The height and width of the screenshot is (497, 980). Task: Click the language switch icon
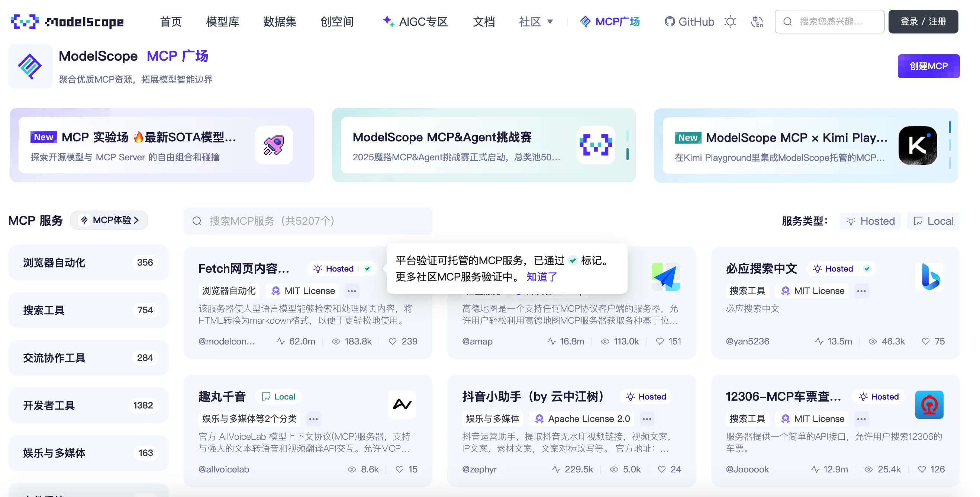(757, 22)
